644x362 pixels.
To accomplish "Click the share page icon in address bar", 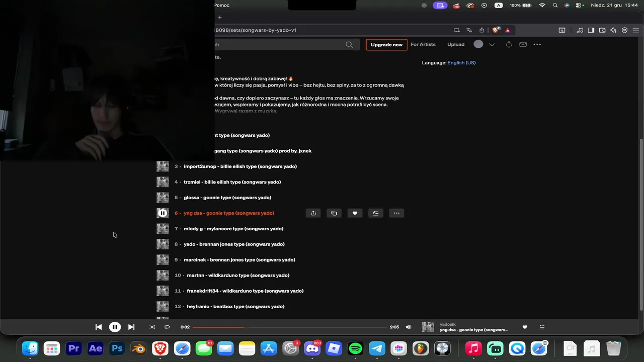I will [482, 30].
